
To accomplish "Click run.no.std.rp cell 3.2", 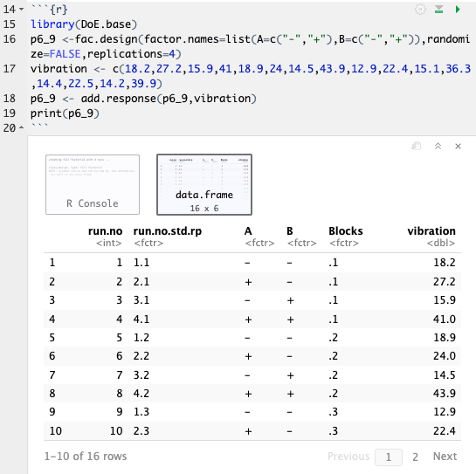I will click(141, 375).
